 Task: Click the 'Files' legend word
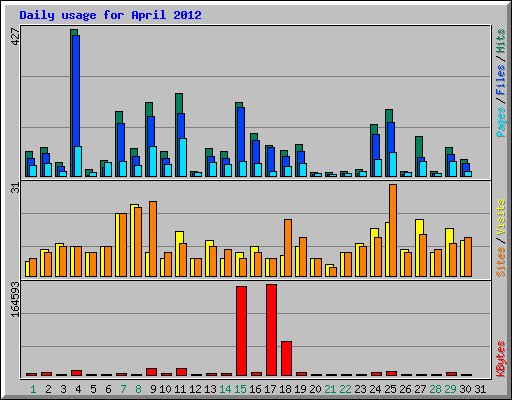point(501,79)
